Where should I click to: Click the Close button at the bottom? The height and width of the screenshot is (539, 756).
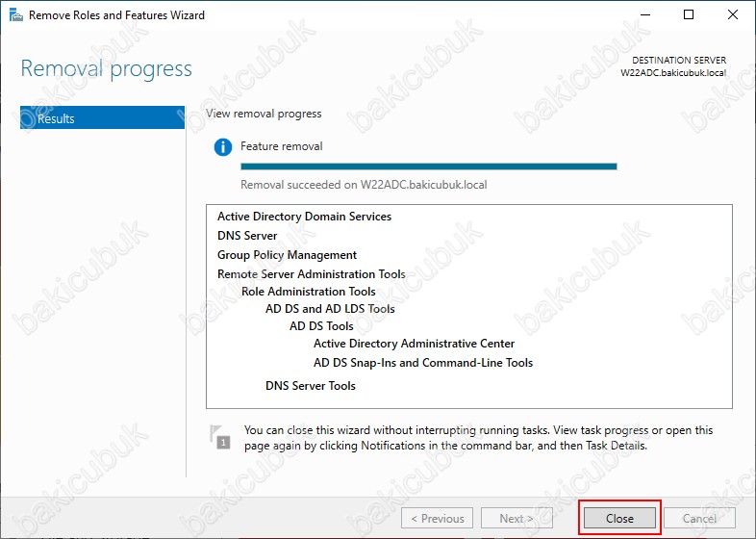click(619, 518)
